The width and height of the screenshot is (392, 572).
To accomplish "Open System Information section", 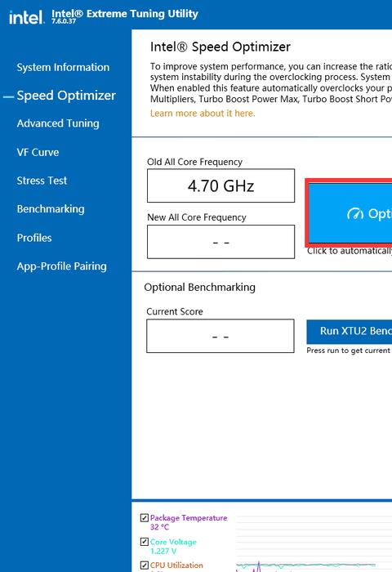I will pos(63,67).
